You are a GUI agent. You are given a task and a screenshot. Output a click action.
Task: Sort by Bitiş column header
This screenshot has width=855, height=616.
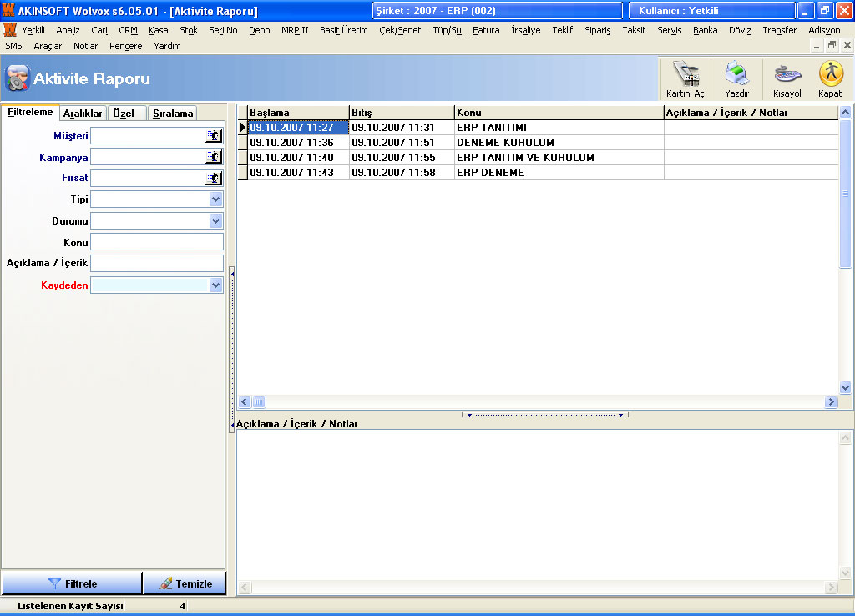[402, 113]
